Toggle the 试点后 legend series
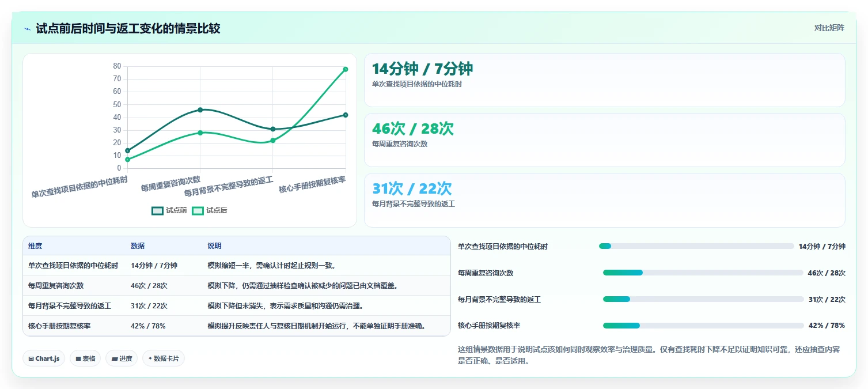Image resolution: width=868 pixels, height=389 pixels. tap(210, 210)
